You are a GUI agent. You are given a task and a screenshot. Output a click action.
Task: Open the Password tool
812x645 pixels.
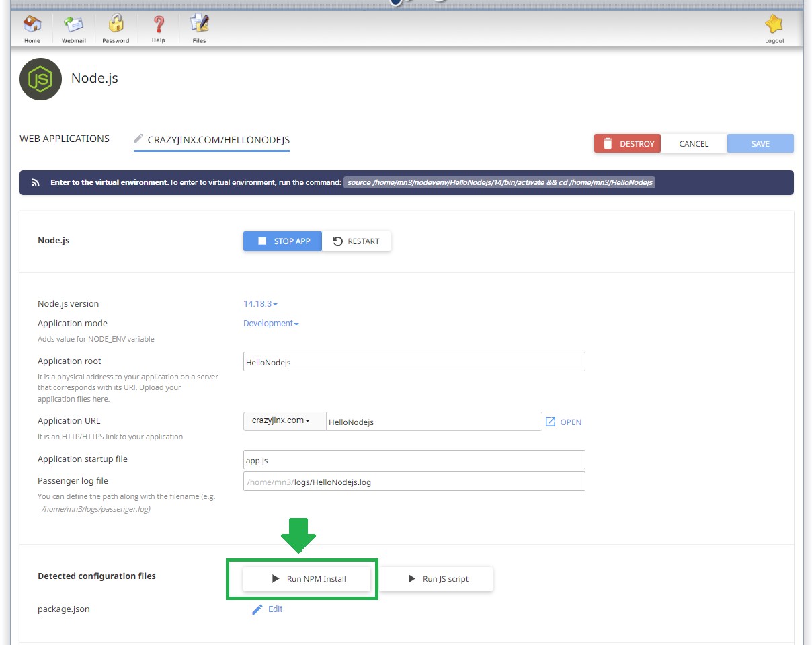coord(116,27)
